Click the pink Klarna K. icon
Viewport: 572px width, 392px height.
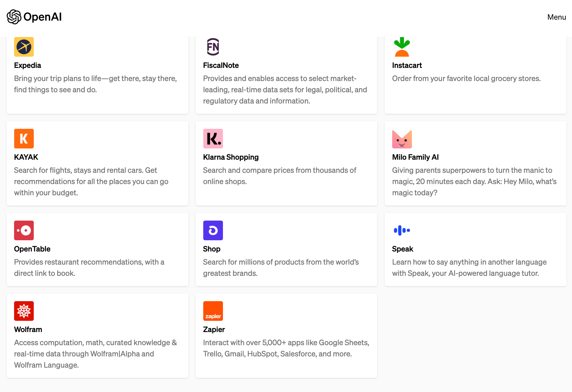pos(213,138)
